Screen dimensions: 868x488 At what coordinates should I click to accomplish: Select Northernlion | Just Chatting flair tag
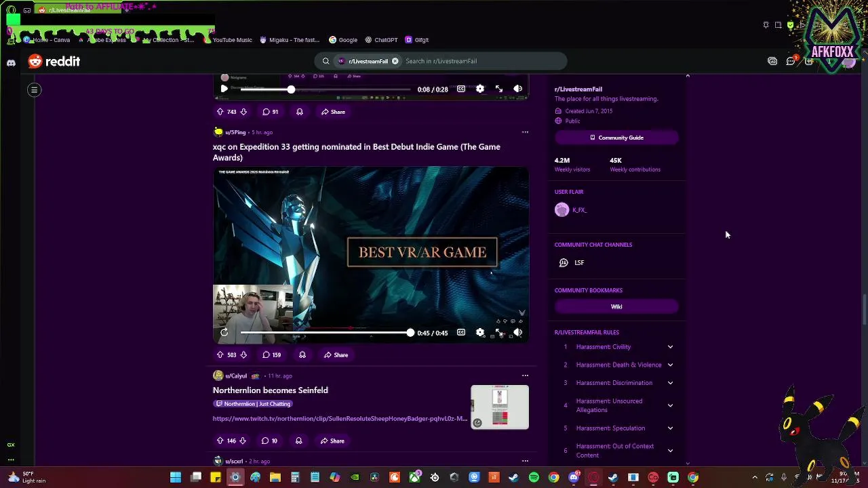(x=254, y=403)
